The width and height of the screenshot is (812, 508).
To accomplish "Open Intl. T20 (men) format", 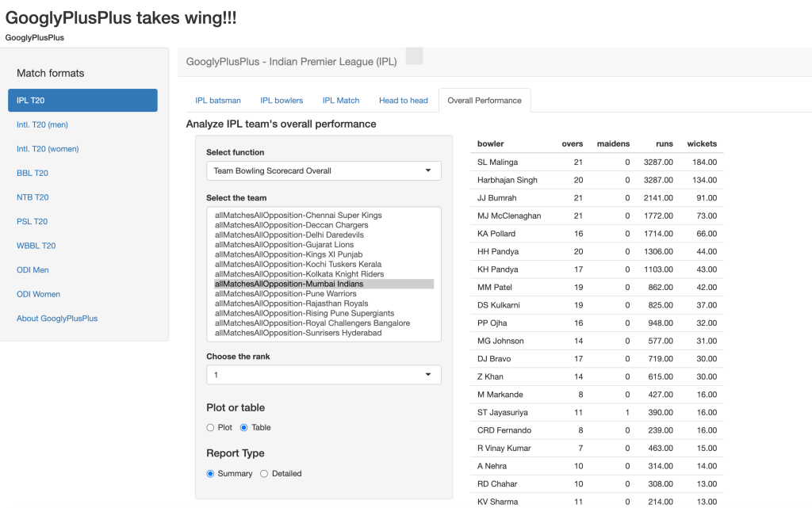I will [x=48, y=124].
